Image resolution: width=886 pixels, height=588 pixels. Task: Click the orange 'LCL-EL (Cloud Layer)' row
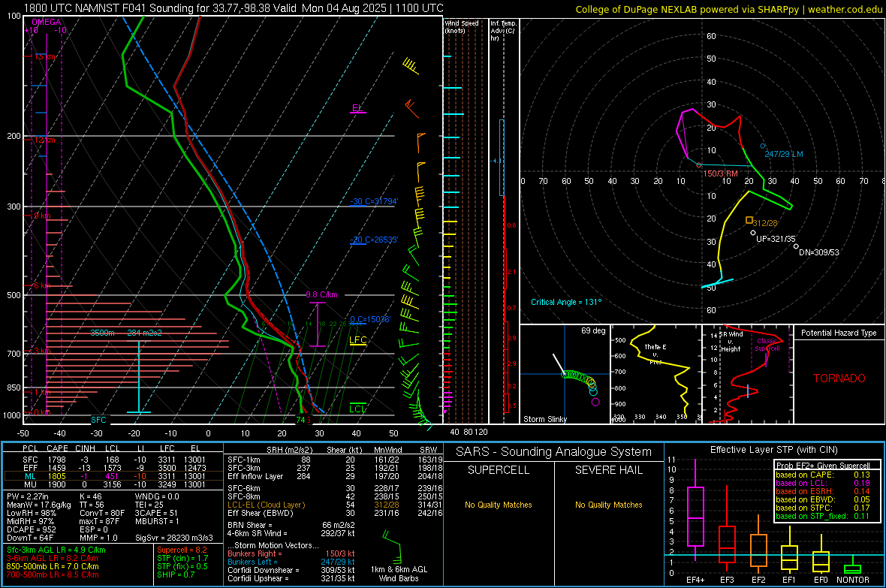(335, 505)
